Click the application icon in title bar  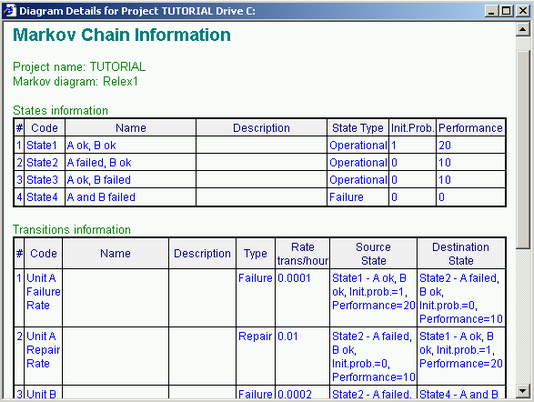(x=10, y=11)
